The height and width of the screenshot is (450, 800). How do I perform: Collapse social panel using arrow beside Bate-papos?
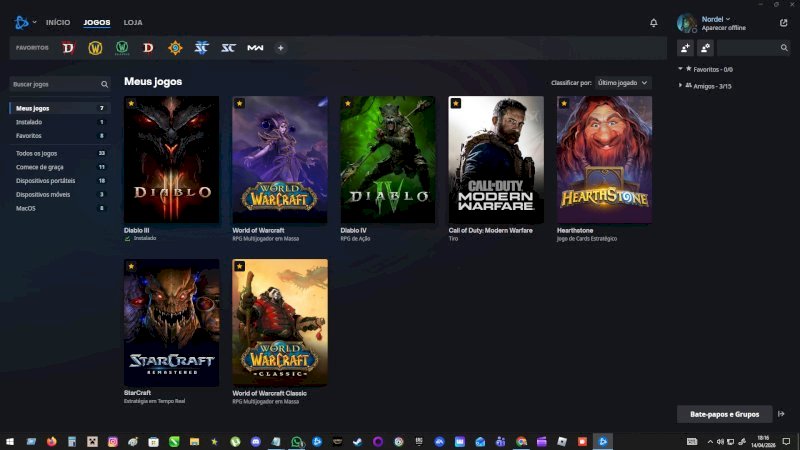(x=781, y=413)
